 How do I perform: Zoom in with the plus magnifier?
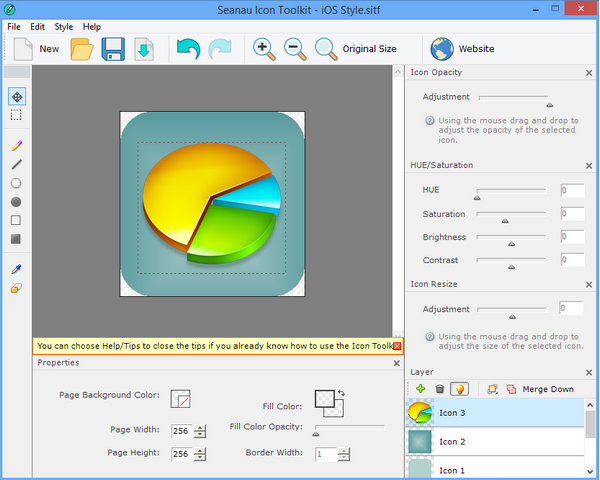pyautogui.click(x=264, y=49)
